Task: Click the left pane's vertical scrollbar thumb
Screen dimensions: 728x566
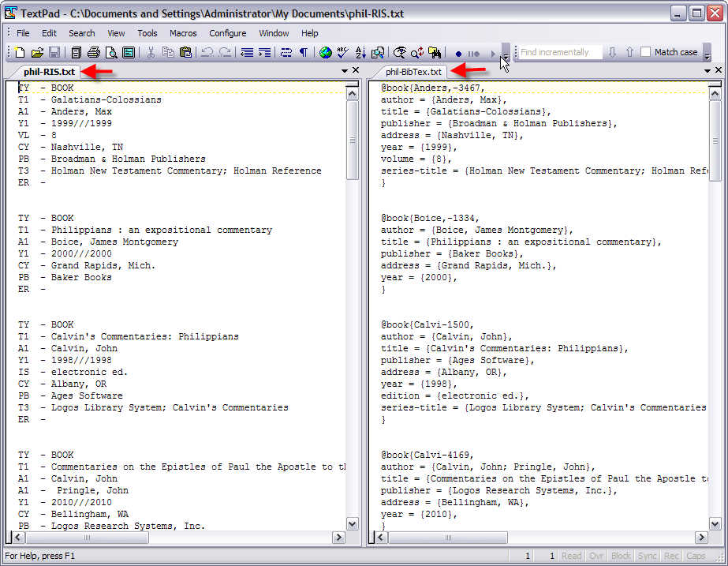Action: pyautogui.click(x=353, y=140)
